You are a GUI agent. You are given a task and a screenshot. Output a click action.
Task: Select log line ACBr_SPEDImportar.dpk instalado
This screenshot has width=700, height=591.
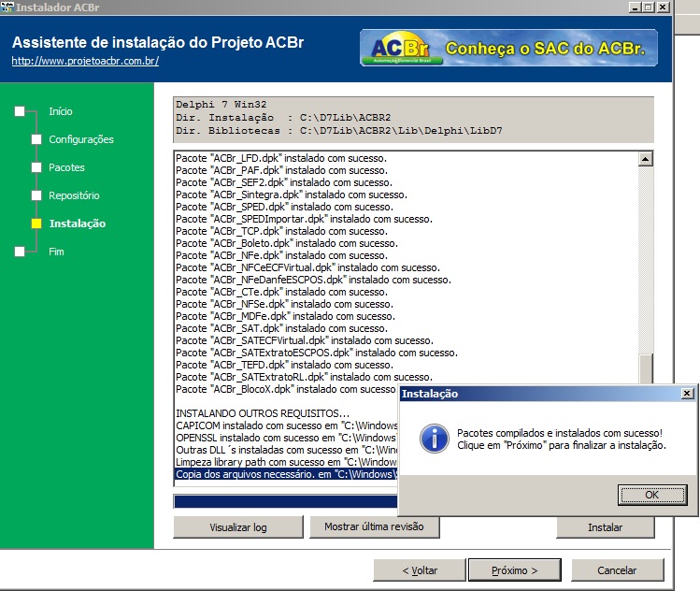[x=304, y=219]
